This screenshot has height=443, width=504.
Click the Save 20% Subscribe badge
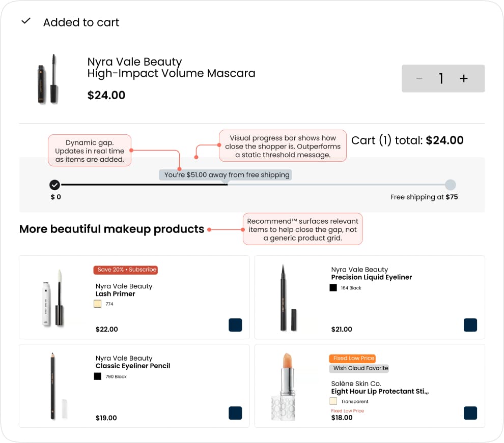coord(126,270)
